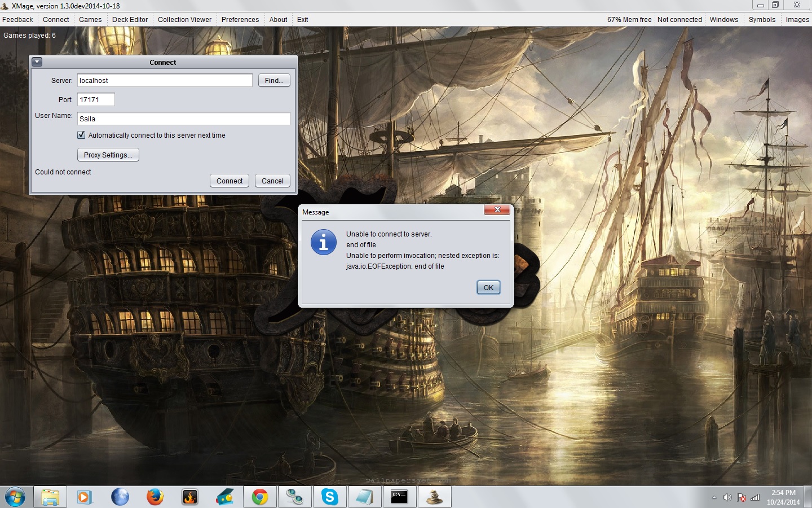812x508 pixels.
Task: Open the volume speaker tray icon
Action: click(x=727, y=497)
